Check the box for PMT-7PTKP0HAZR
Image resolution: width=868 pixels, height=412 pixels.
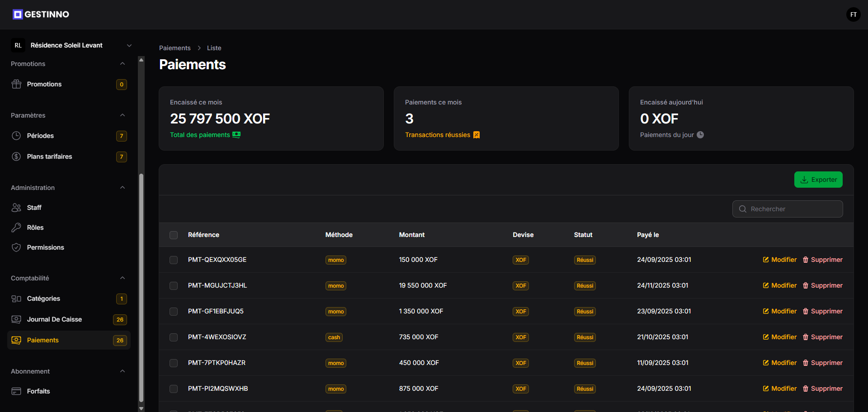point(174,363)
